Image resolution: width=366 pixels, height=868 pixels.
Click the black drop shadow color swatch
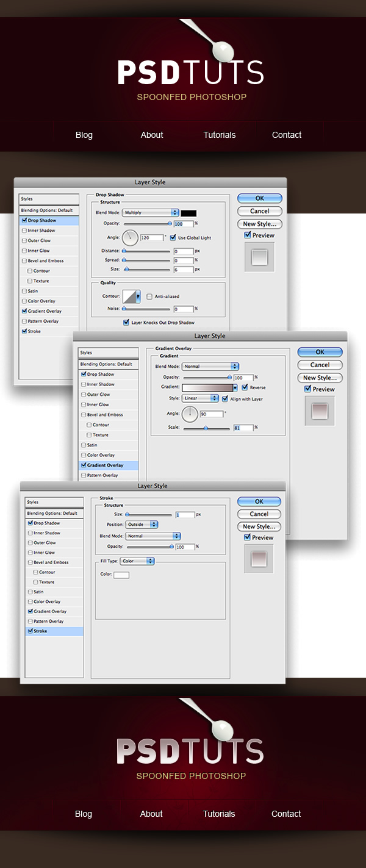188,213
